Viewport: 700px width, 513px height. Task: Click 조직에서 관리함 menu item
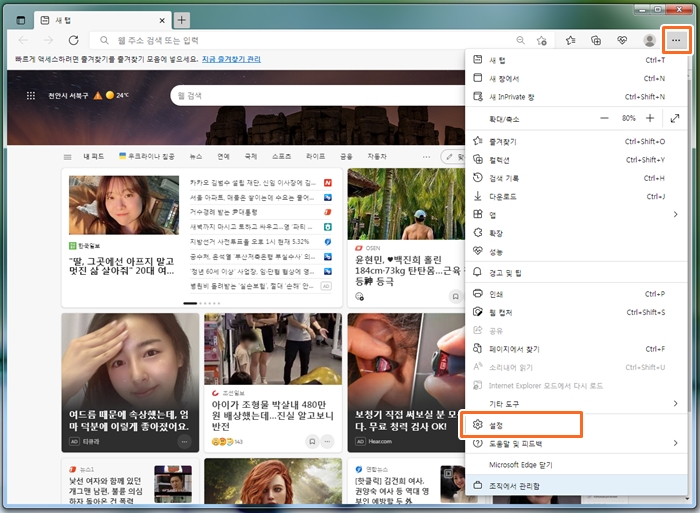pyautogui.click(x=576, y=485)
